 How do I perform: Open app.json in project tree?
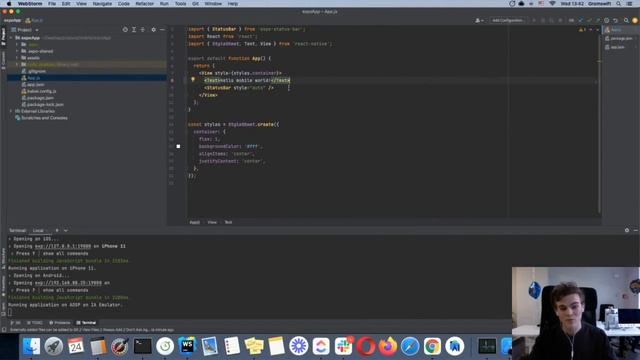33,84
